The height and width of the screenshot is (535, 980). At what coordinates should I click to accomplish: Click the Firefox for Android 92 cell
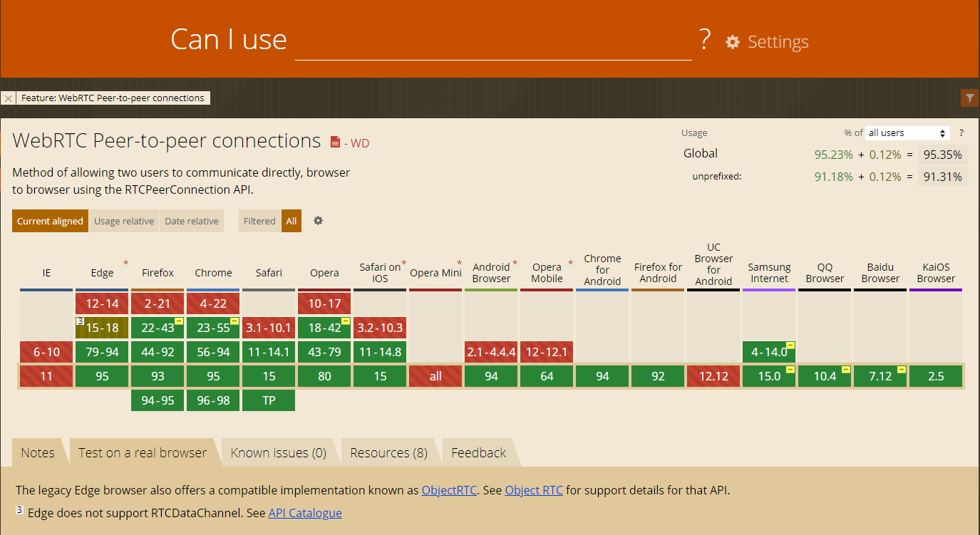(658, 376)
